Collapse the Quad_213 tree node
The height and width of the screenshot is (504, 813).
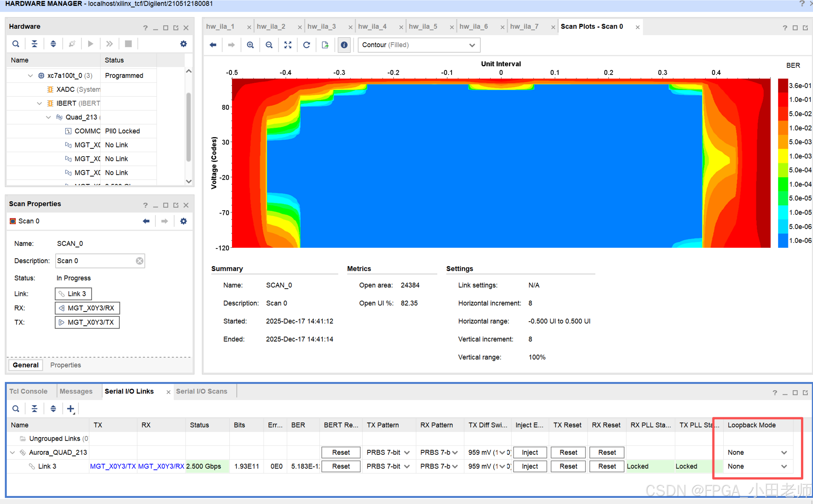(x=48, y=117)
